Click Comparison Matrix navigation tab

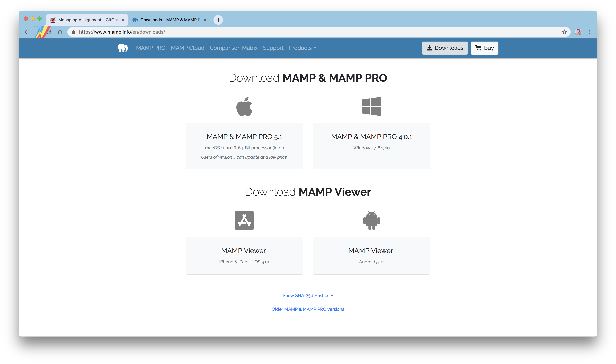click(x=233, y=48)
